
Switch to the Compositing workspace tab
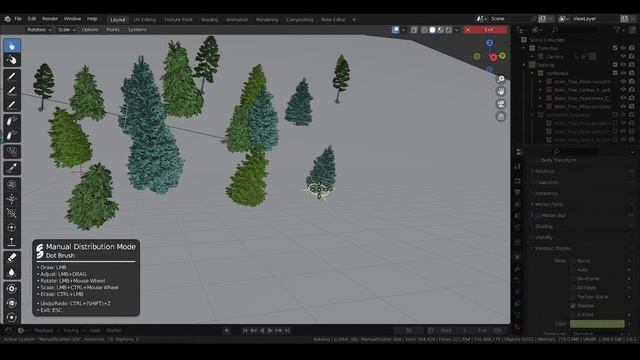(x=300, y=20)
